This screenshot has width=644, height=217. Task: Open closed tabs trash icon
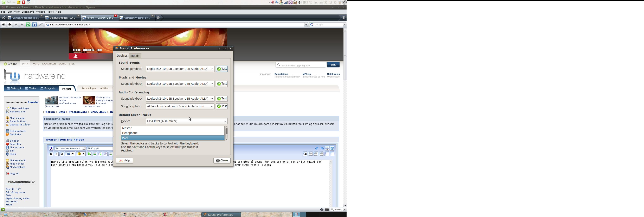click(344, 18)
